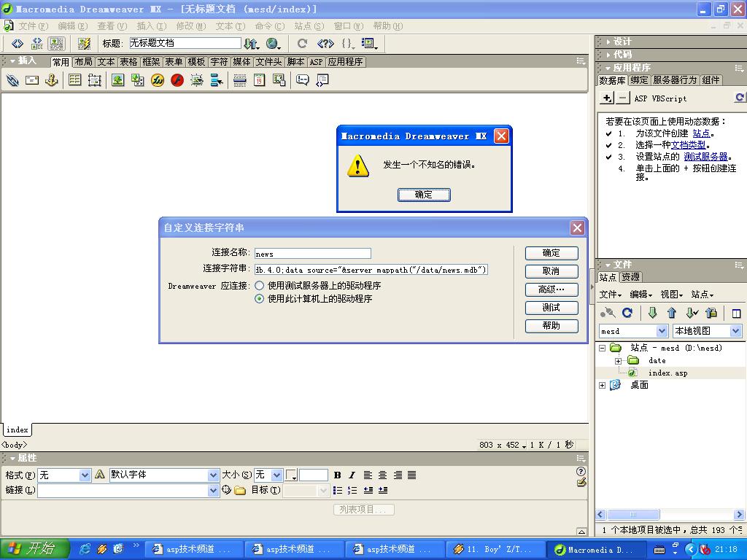Screen dimensions: 747x560
Task: Insert an email link icon
Action: [32, 80]
